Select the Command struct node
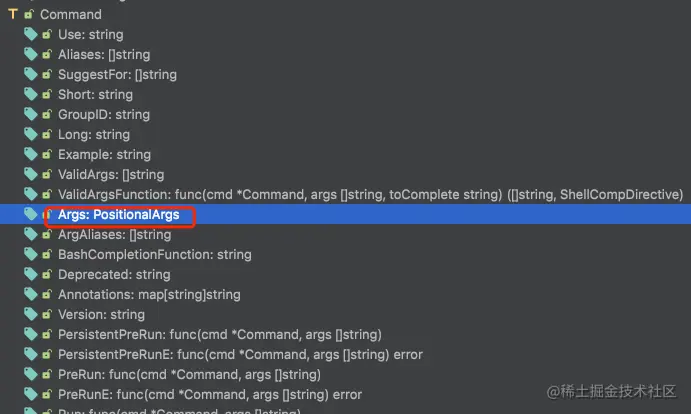691x414 pixels. click(x=70, y=14)
